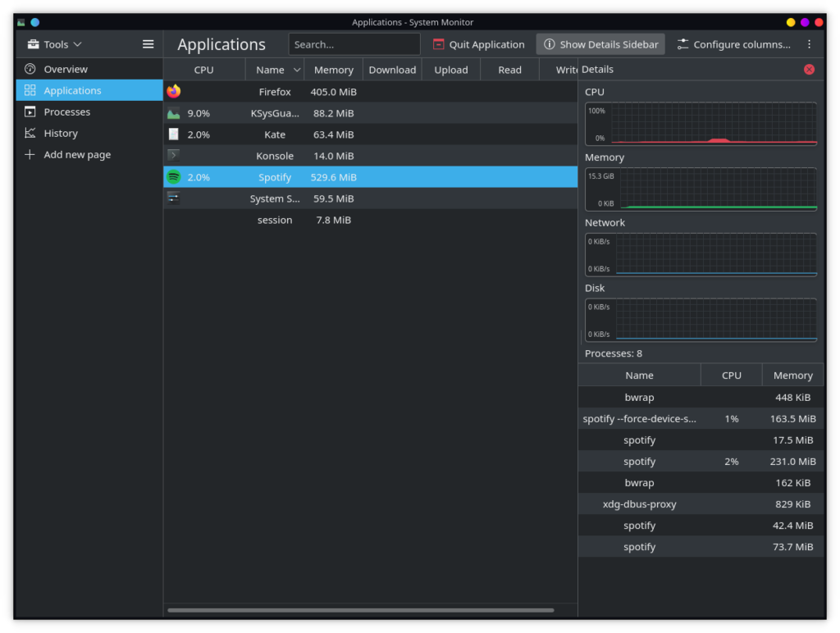Open Configure columns dialog

(734, 44)
